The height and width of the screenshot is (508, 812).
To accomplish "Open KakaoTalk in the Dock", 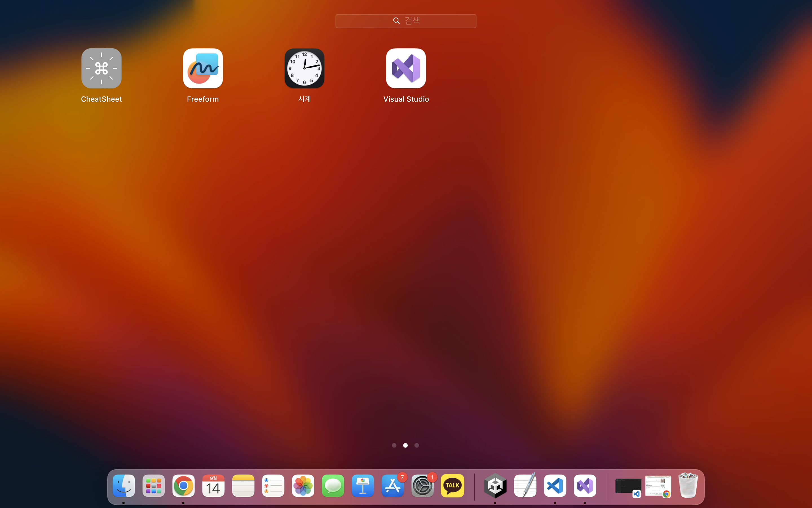I will click(452, 486).
